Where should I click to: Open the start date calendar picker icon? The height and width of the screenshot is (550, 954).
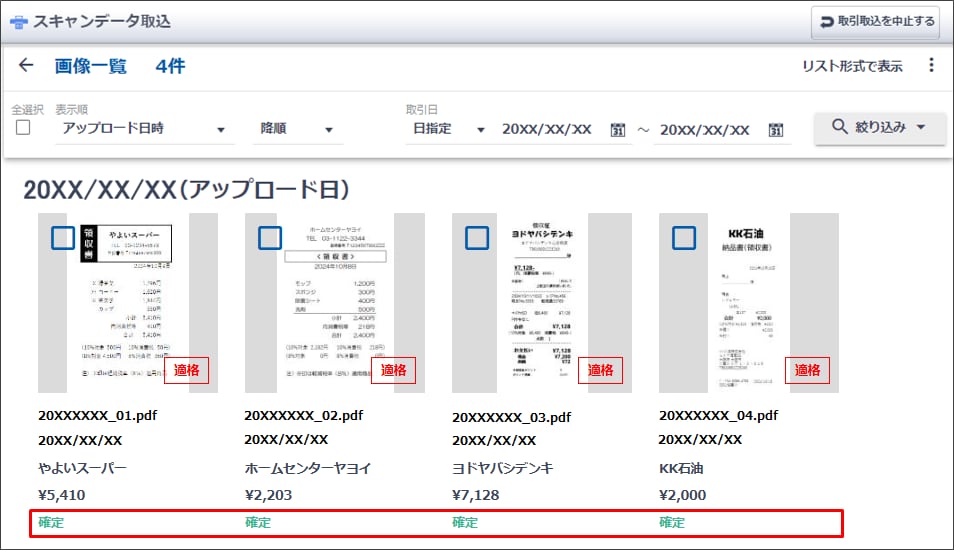(x=618, y=130)
